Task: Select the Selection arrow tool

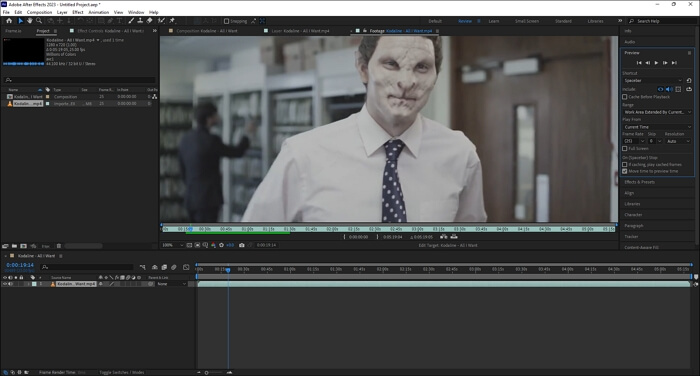Action: [20, 21]
